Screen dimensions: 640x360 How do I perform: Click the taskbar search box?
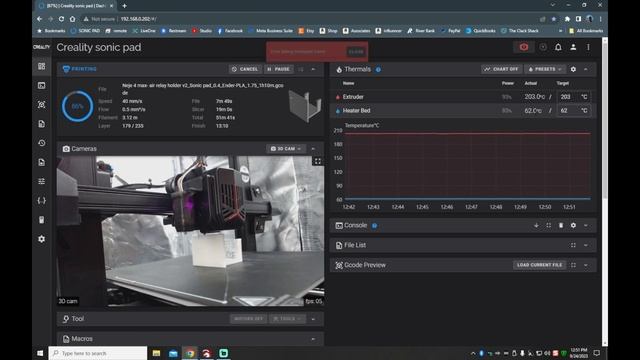pos(98,353)
